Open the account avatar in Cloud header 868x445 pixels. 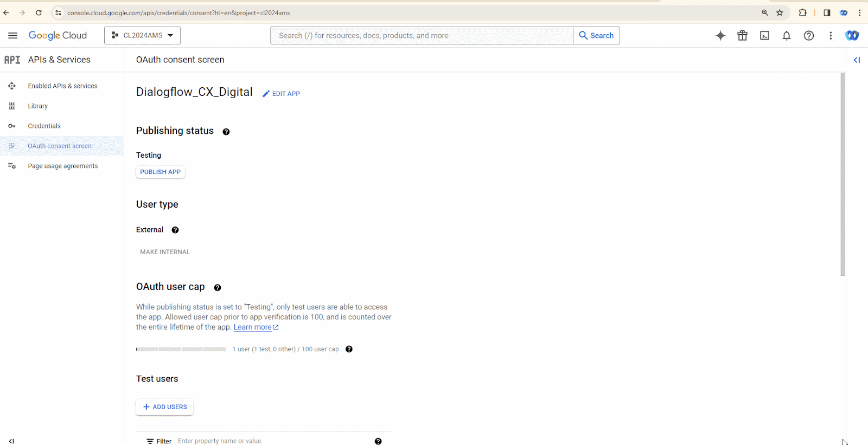tap(852, 35)
